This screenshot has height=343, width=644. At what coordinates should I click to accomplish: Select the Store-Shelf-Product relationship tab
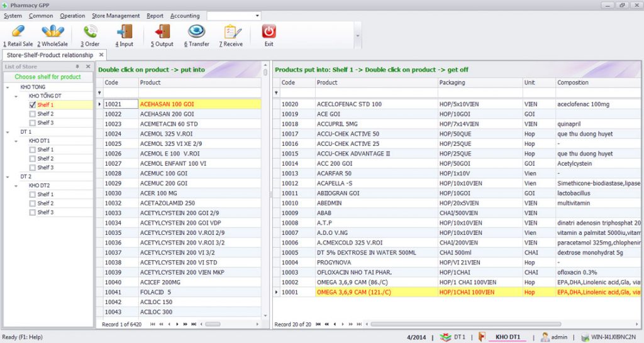point(50,55)
